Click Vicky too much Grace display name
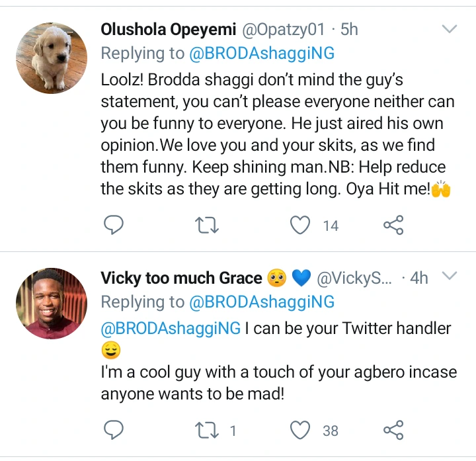This screenshot has height=461, width=476. tap(181, 278)
